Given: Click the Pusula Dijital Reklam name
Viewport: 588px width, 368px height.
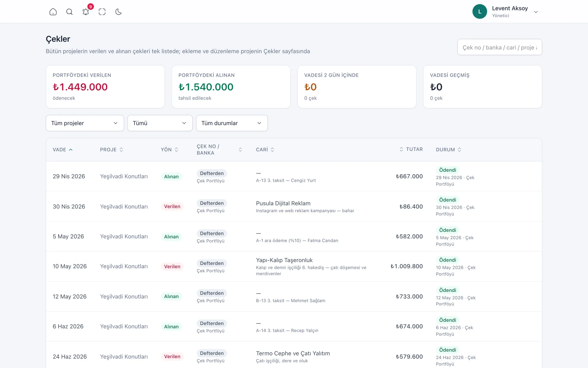Looking at the screenshot, I should pos(283,203).
